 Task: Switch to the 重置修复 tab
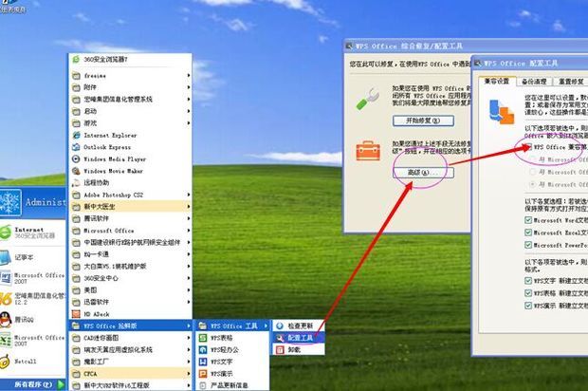coord(570,82)
